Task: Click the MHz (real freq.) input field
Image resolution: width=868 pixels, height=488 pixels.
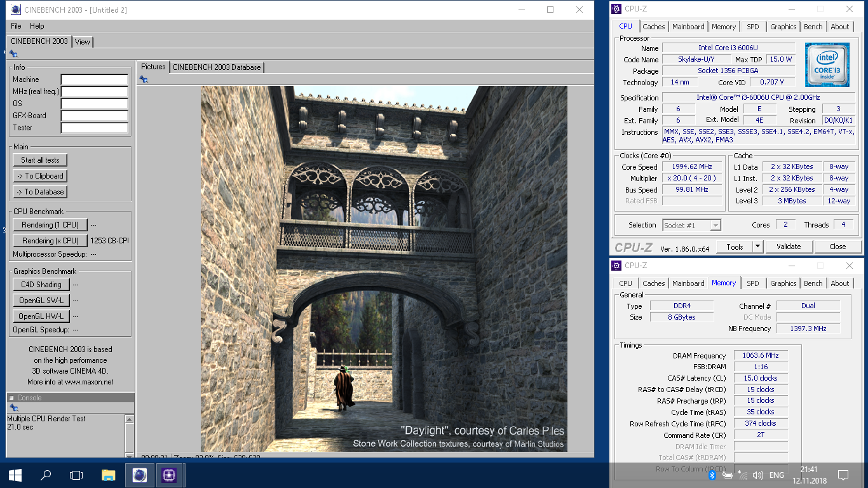Action: point(95,92)
